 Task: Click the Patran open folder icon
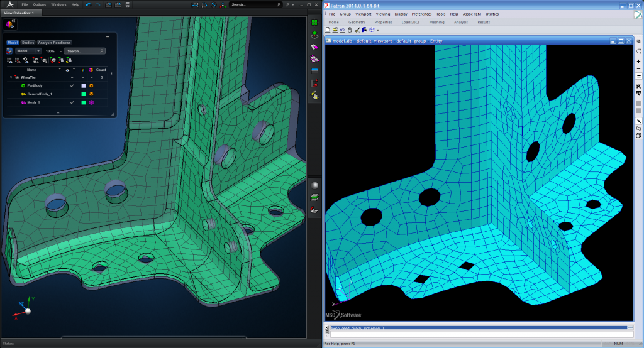335,30
